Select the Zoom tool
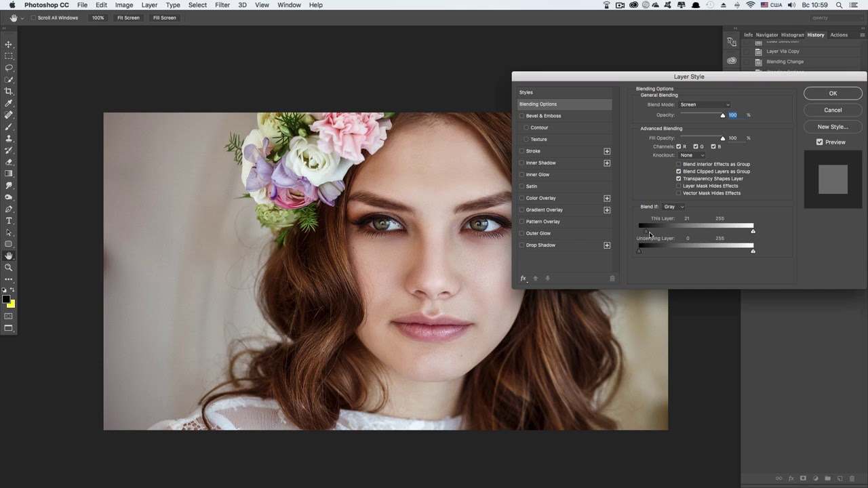 9,268
